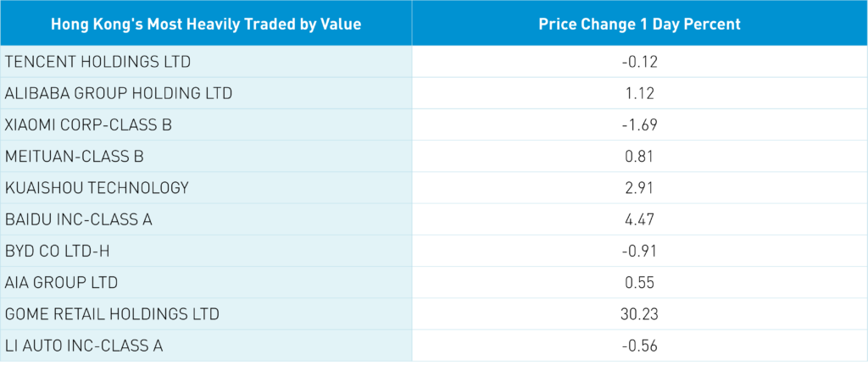Click on KUAISHOU TECHNOLOGY entry
Viewport: 868px width, 365px height.
[97, 187]
